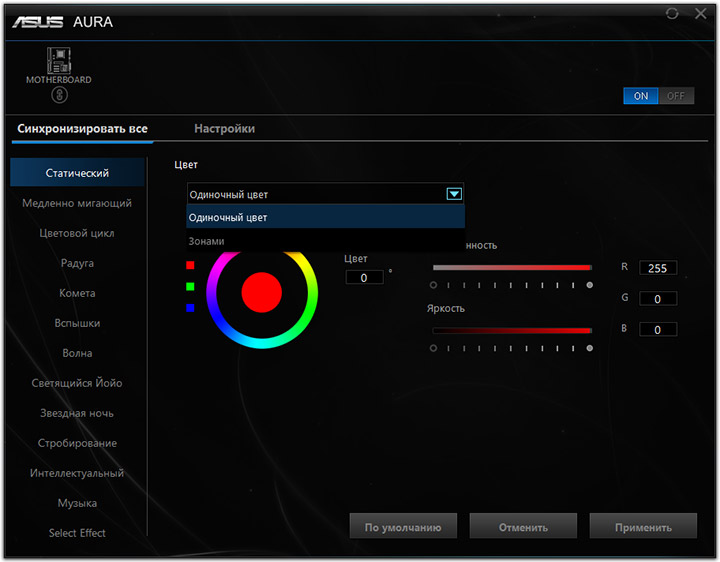Image resolution: width=720 pixels, height=562 pixels.
Task: Set Яркость to maximum end marker
Action: 590,348
